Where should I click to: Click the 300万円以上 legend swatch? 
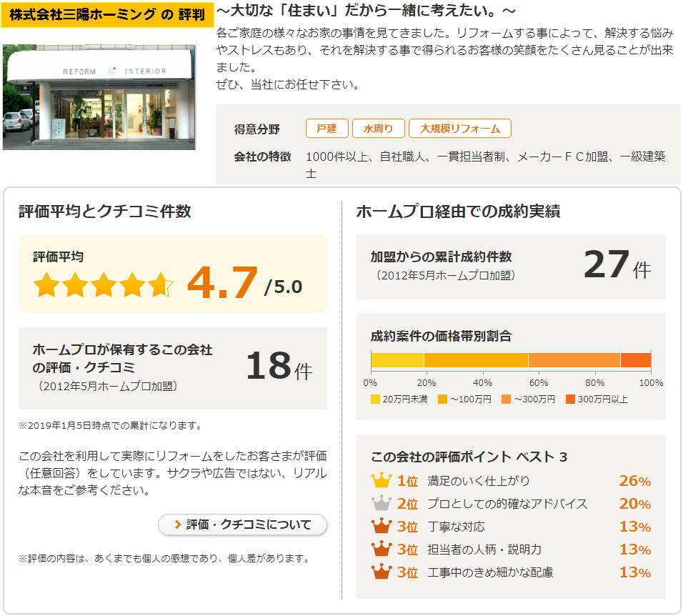coord(570,399)
